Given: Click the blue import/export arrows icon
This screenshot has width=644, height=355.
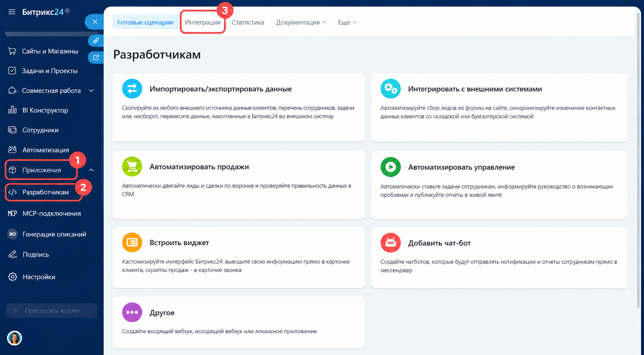Looking at the screenshot, I should point(132,88).
